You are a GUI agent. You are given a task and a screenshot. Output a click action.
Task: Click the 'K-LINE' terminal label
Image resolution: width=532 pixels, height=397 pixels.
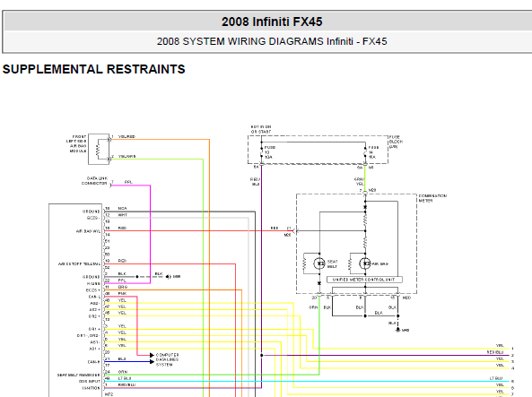click(x=93, y=284)
